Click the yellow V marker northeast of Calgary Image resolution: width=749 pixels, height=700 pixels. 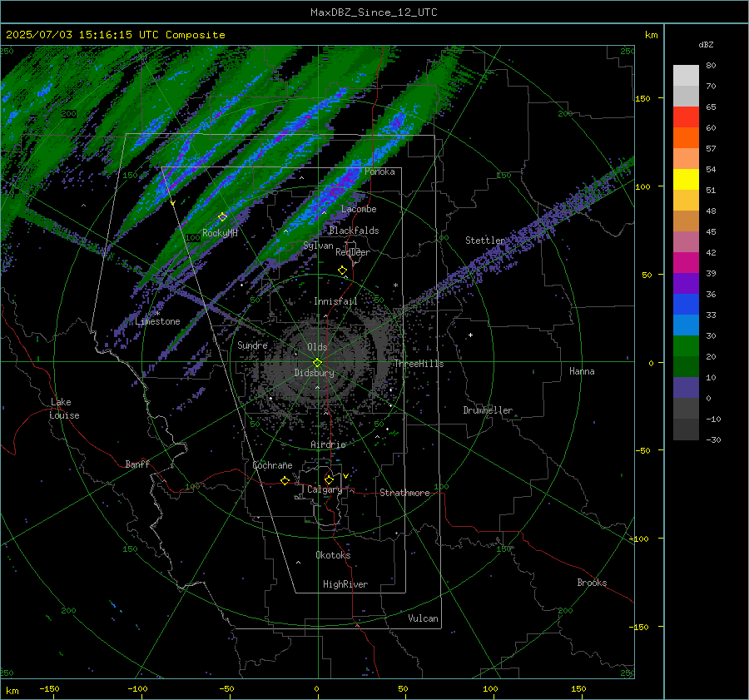(x=345, y=476)
